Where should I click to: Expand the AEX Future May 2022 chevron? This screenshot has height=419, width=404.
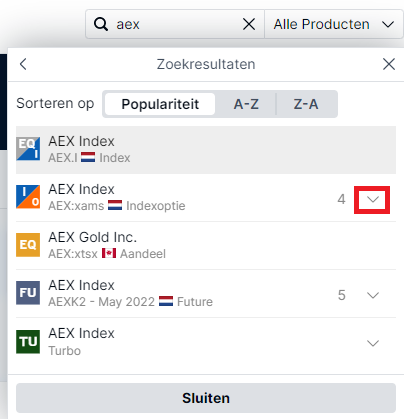pyautogui.click(x=373, y=295)
